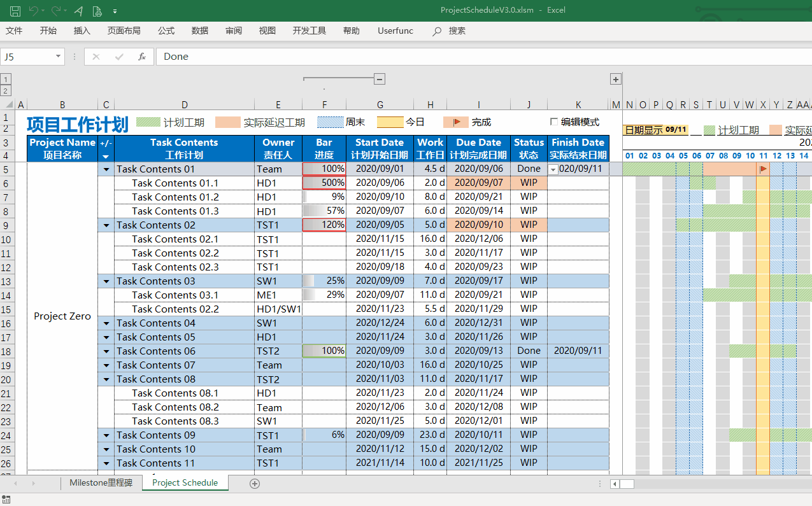Click the 25% progress bar cell

324,281
